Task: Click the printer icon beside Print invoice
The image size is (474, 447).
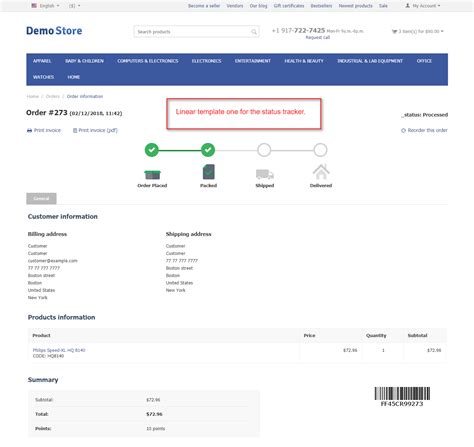Action: point(29,130)
